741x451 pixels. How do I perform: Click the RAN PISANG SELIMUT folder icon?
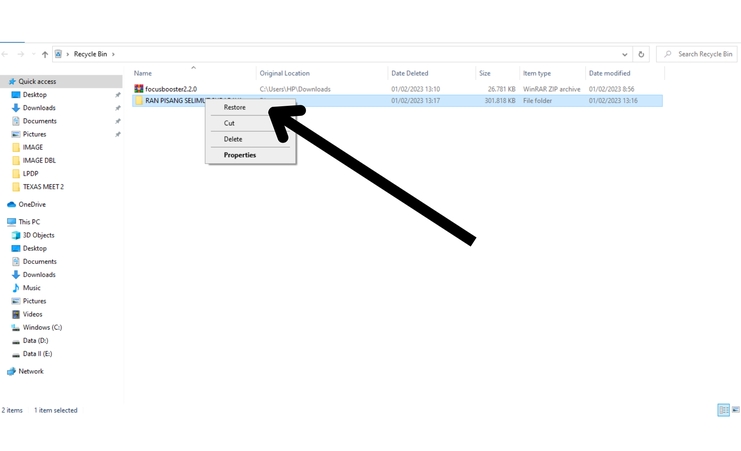tap(138, 100)
